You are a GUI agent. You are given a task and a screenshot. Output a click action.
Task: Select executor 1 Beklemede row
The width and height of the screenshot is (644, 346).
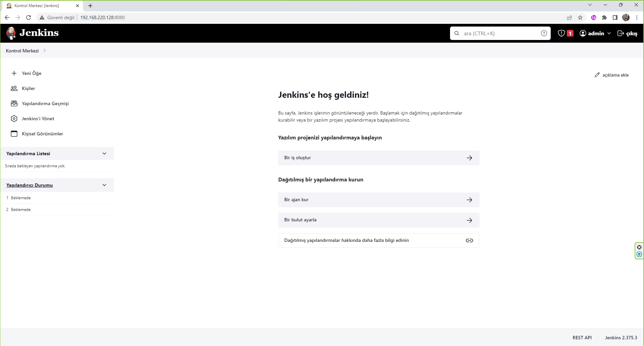57,198
